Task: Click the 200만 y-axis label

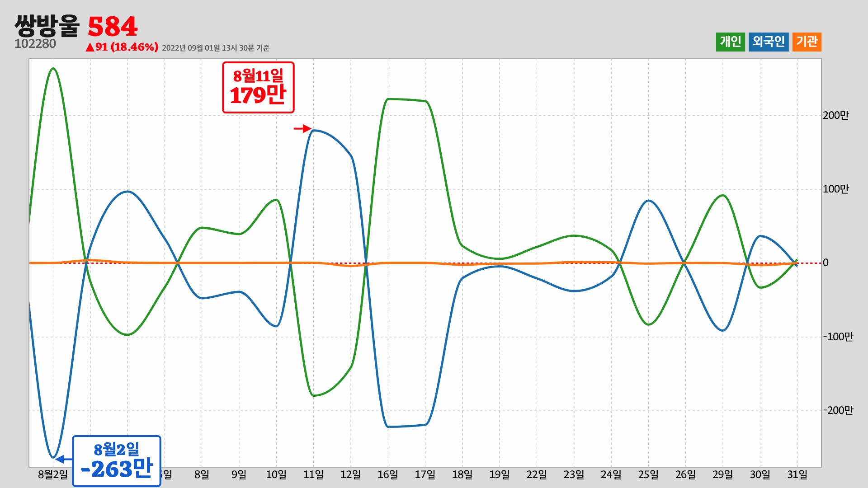Action: (836, 115)
